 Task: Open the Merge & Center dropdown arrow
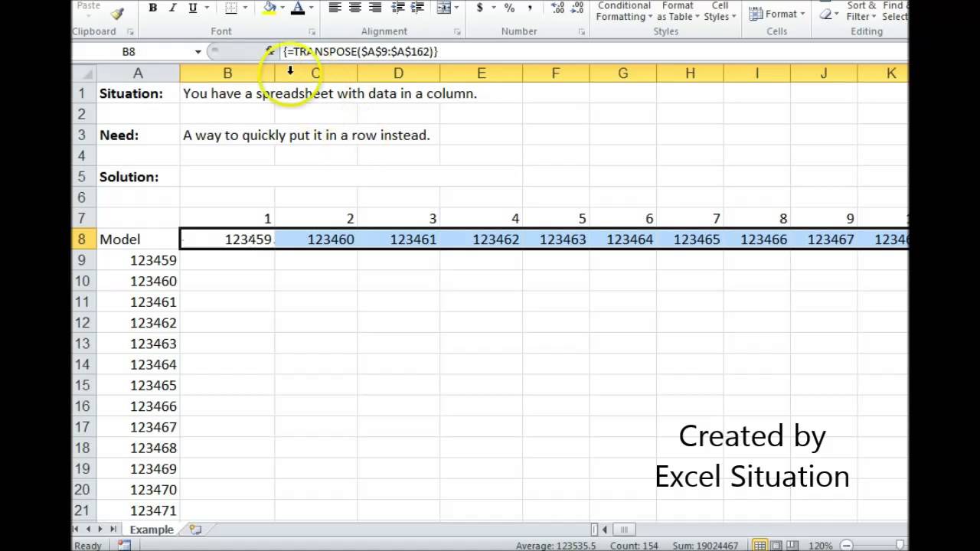click(458, 8)
